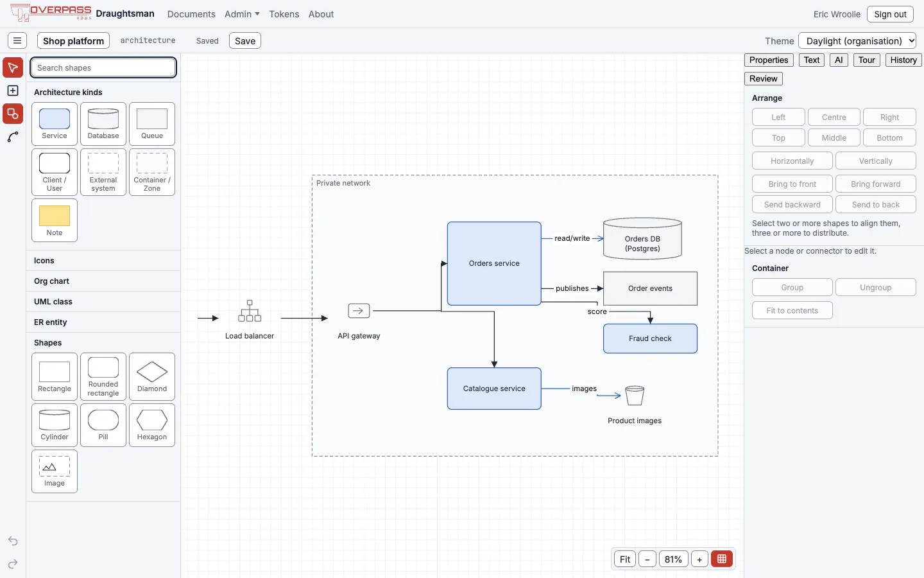Viewport: 924px width, 578px height.
Task: Pick the Cylinder shape
Action: point(55,425)
